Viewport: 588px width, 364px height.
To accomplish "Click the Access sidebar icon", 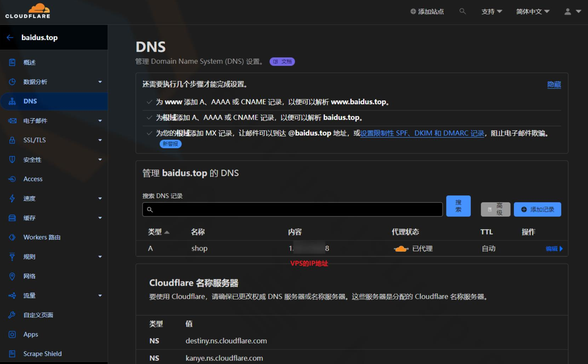I will coord(12,179).
